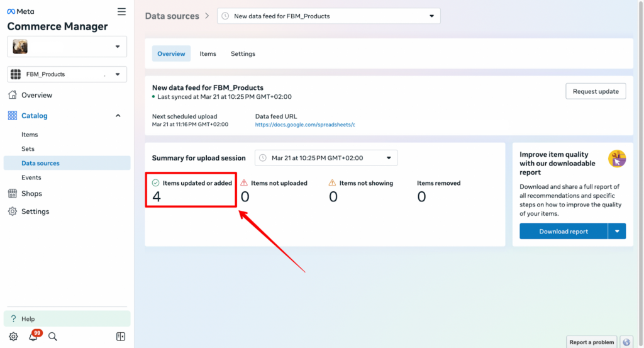
Task: Open the settings gear in bottom bar
Action: (x=13, y=337)
